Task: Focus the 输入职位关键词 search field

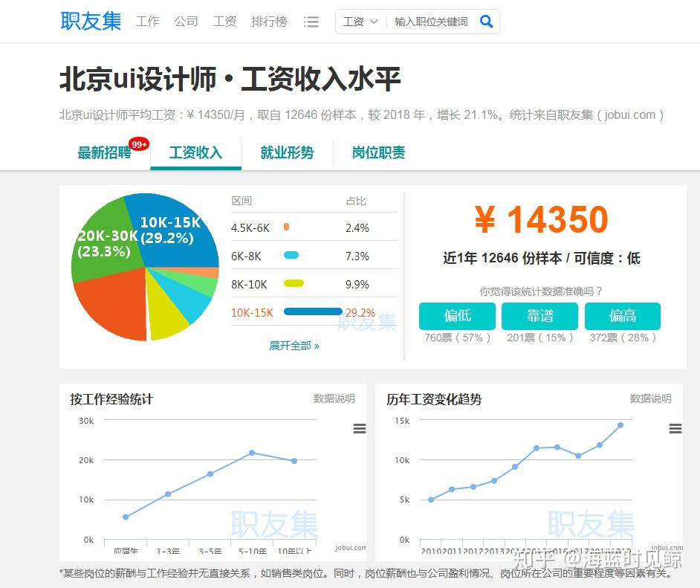Action: [x=431, y=22]
